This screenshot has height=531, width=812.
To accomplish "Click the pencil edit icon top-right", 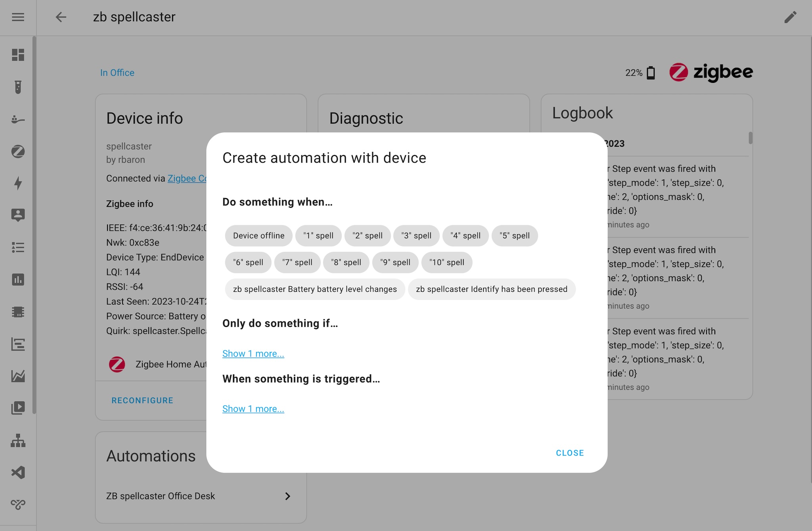I will tap(791, 17).
